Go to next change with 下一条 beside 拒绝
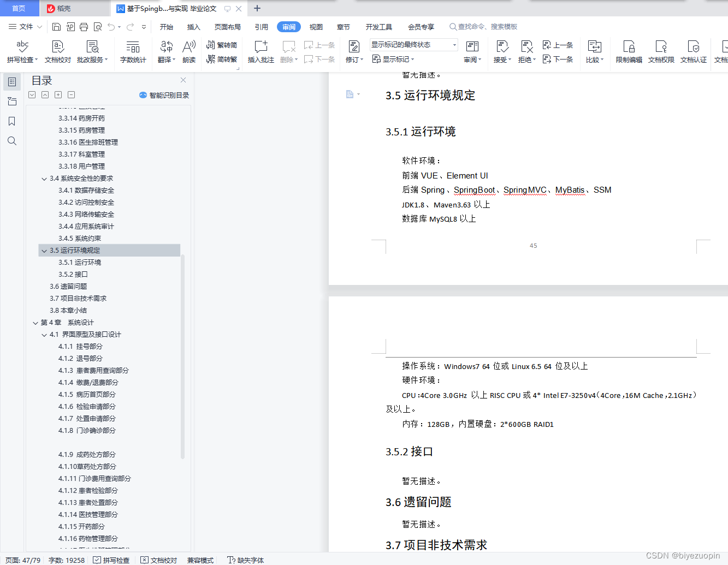728x565 pixels. 558,59
